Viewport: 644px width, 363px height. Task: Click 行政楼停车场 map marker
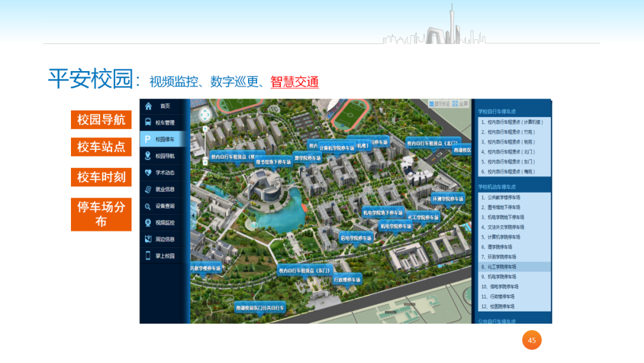pyautogui.click(x=347, y=279)
